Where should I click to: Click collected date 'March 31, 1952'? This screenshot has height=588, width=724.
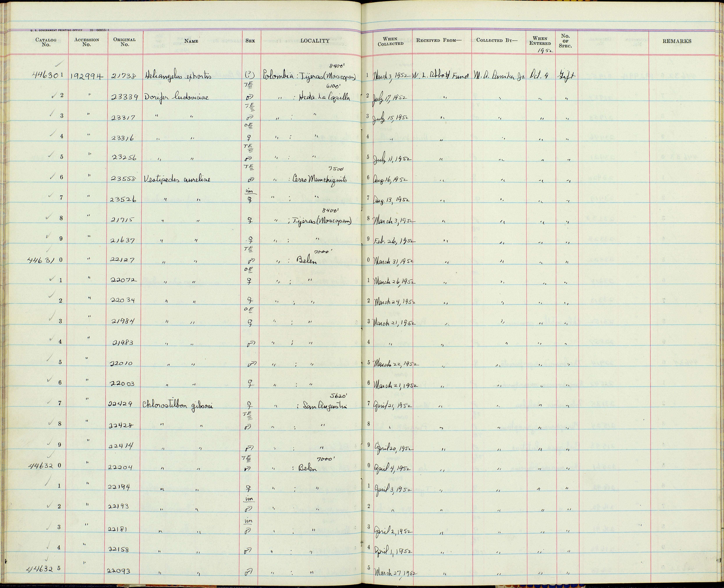(x=393, y=261)
